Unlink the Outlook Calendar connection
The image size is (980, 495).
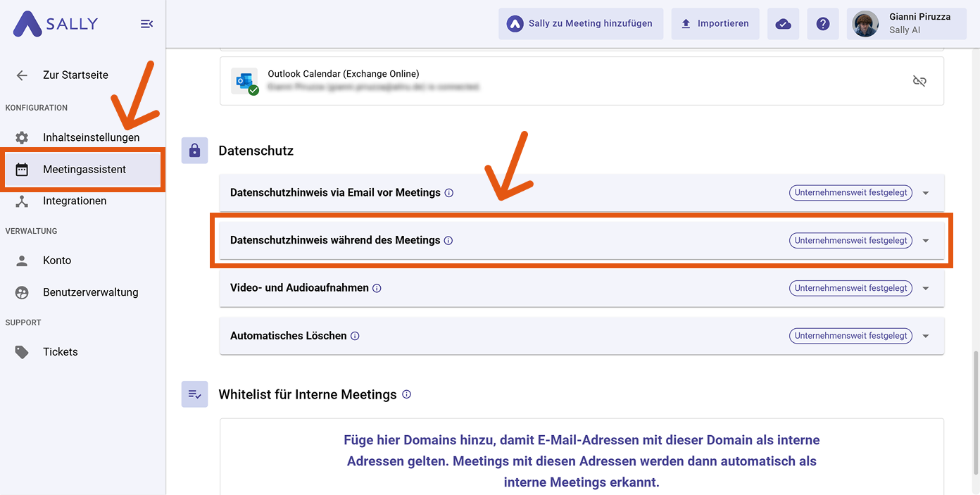[919, 81]
